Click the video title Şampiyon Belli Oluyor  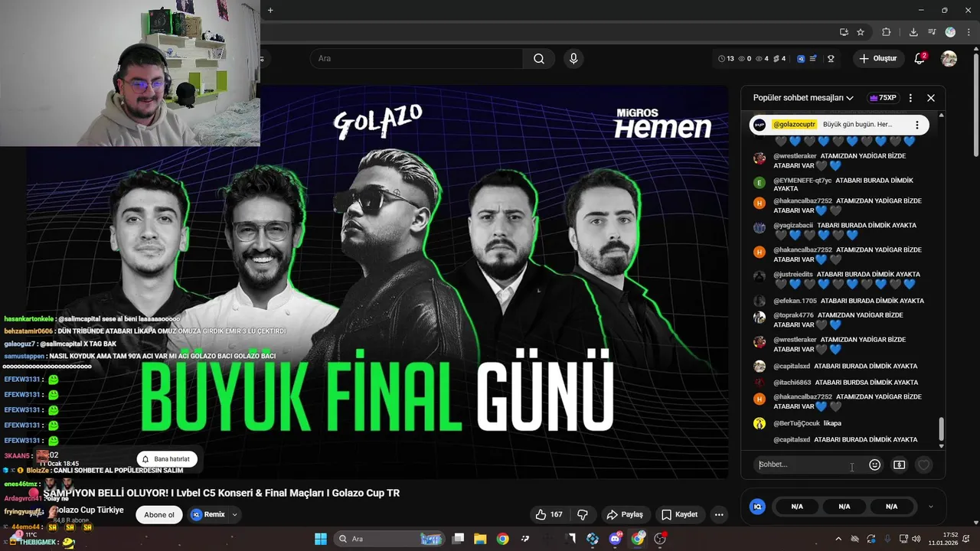pos(221,493)
